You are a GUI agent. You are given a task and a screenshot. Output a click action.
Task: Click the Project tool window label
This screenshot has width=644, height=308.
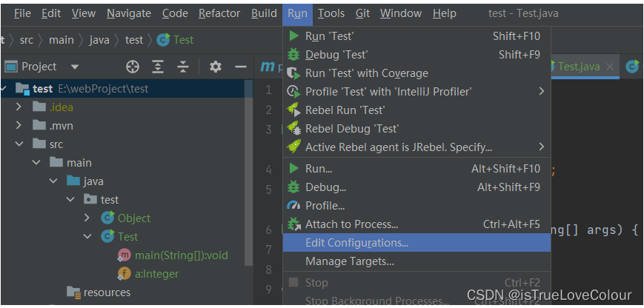point(39,67)
